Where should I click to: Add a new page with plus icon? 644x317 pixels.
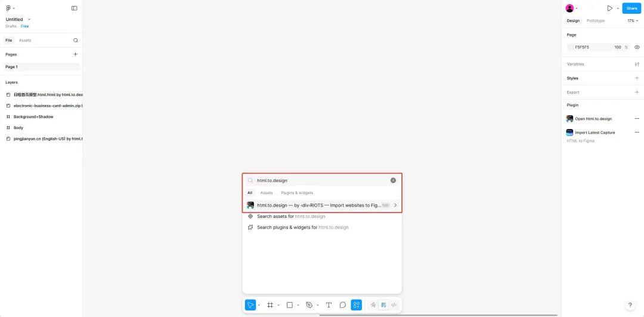pos(75,54)
